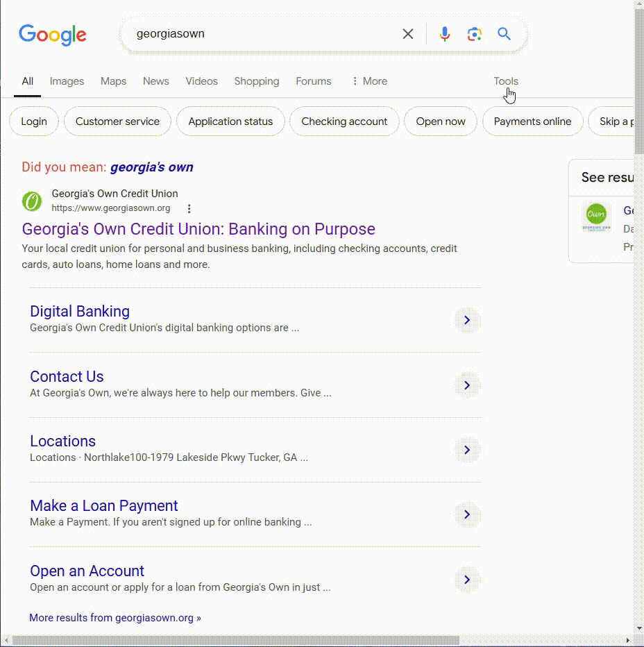The image size is (644, 647).
Task: Open the Tools menu
Action: click(x=506, y=81)
